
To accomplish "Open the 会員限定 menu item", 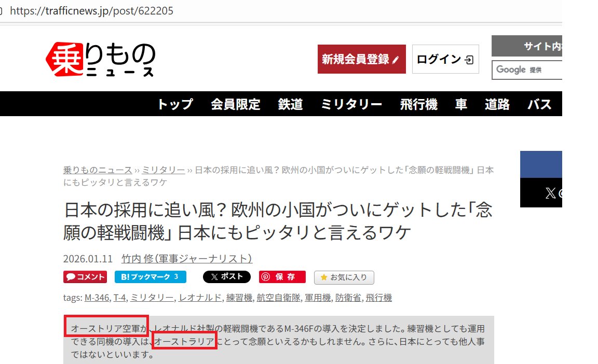I will (x=236, y=104).
